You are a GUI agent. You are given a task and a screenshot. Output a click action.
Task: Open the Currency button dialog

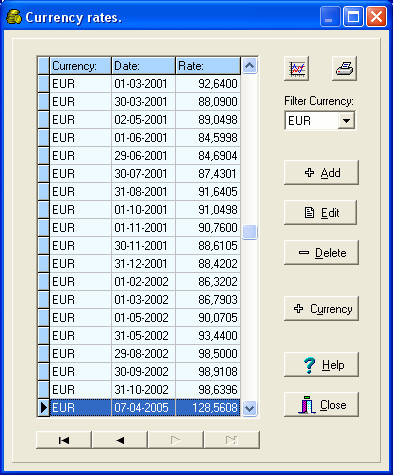point(321,309)
